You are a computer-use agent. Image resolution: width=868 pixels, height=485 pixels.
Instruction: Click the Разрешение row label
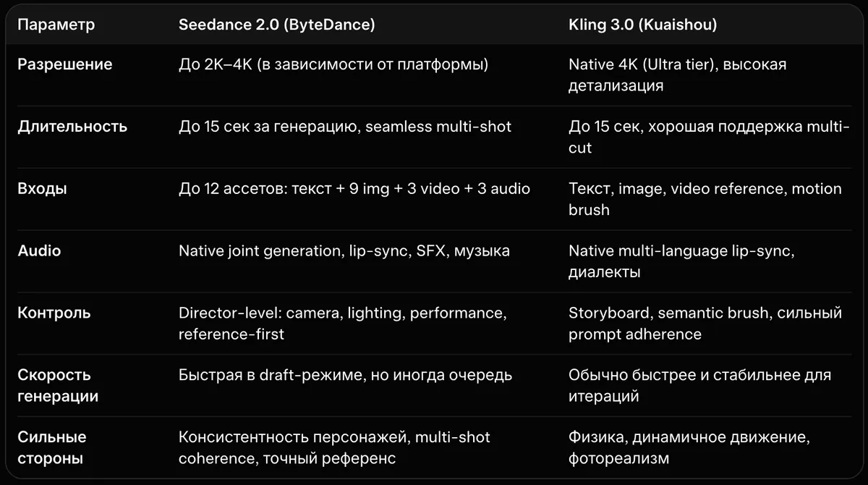(65, 64)
